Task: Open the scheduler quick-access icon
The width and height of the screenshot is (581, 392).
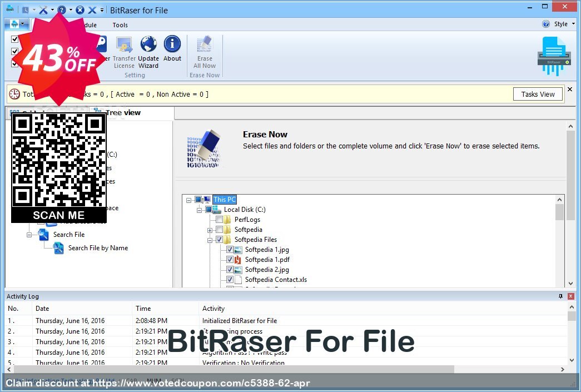Action: tap(25, 10)
